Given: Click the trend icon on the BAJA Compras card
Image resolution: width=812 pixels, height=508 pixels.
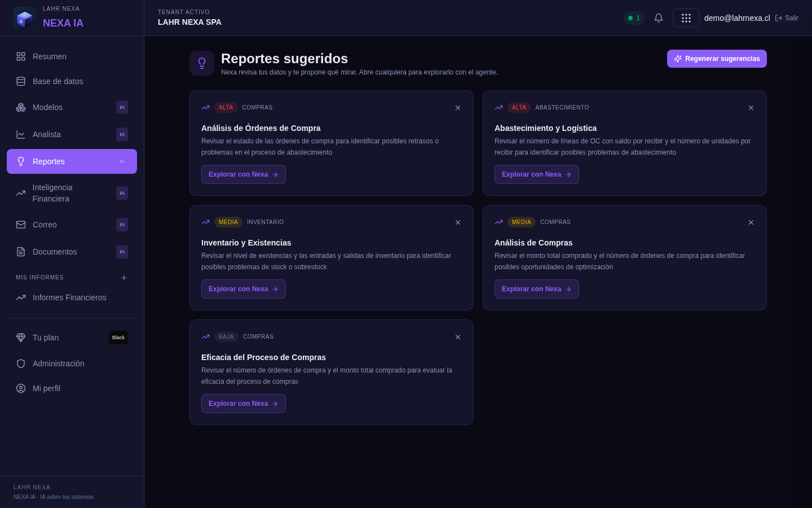Looking at the screenshot, I should (x=206, y=337).
